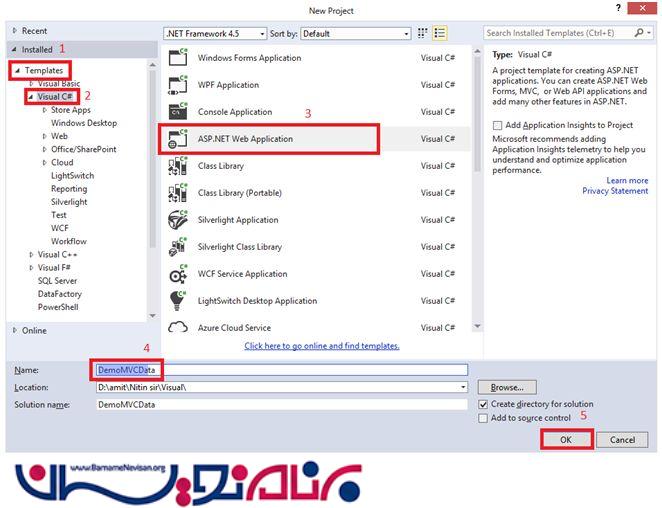Expand the Web node arrow
This screenshot has width=662, height=508.
coord(44,136)
